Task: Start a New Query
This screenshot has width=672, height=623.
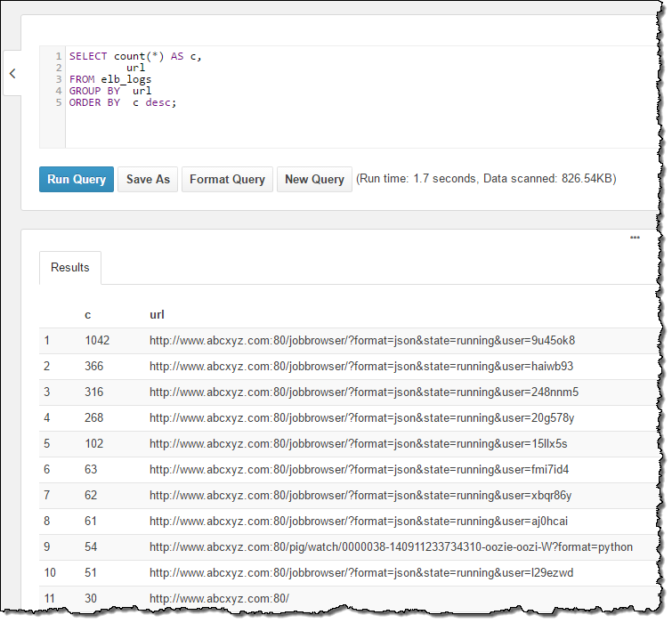Action: pos(314,179)
